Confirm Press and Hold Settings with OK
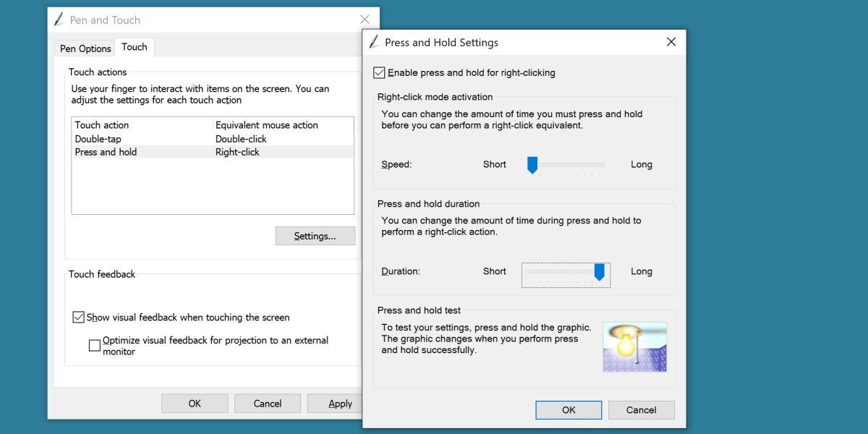Screen dimensions: 868x434 pos(569,409)
